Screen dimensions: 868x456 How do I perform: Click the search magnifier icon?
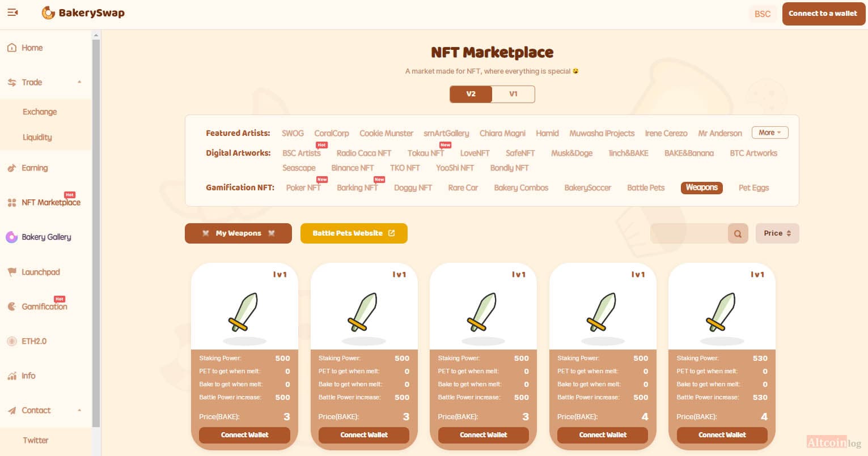click(x=738, y=233)
